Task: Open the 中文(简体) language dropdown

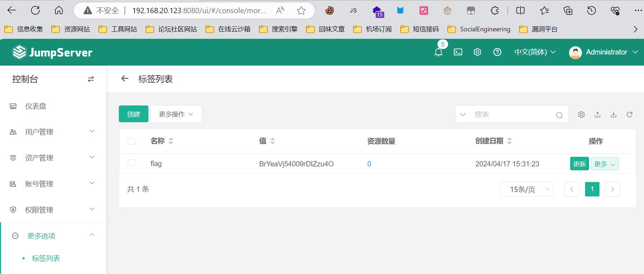Action: click(535, 52)
